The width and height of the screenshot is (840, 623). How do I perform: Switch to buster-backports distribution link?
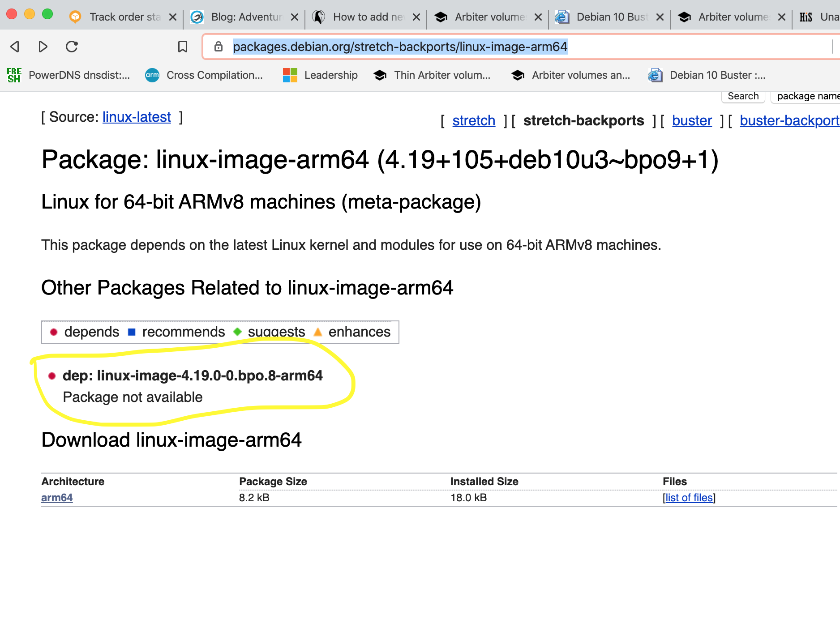click(790, 121)
